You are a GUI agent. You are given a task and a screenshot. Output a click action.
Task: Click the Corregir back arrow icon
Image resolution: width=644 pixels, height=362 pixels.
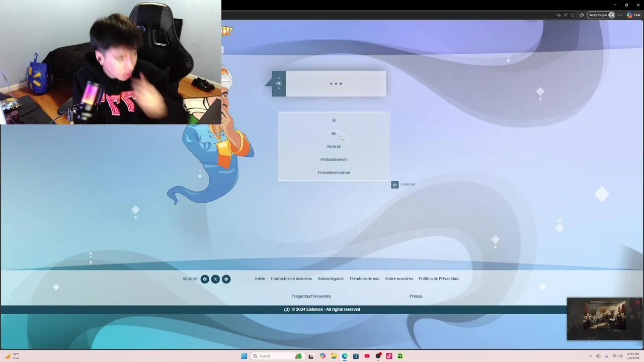[x=395, y=185]
